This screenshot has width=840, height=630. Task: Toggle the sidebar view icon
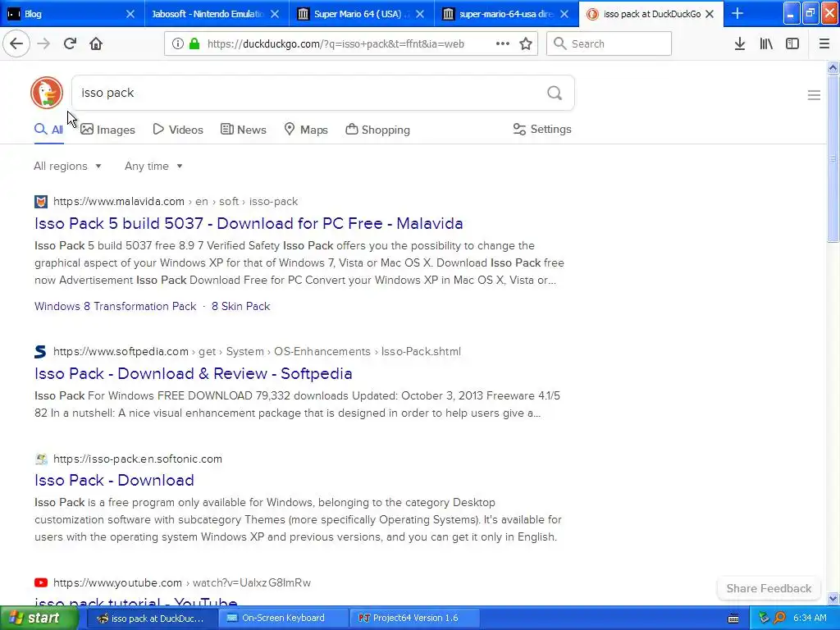coord(792,43)
